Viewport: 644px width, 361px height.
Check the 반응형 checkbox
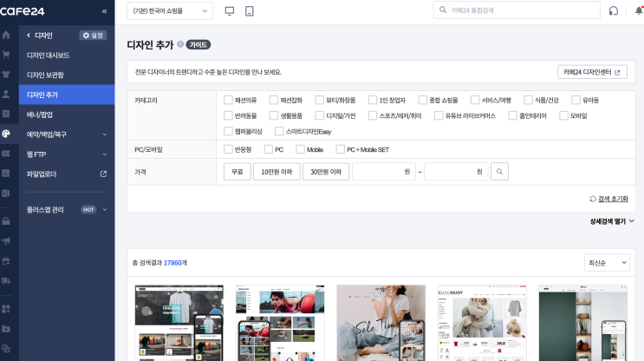[228, 149]
